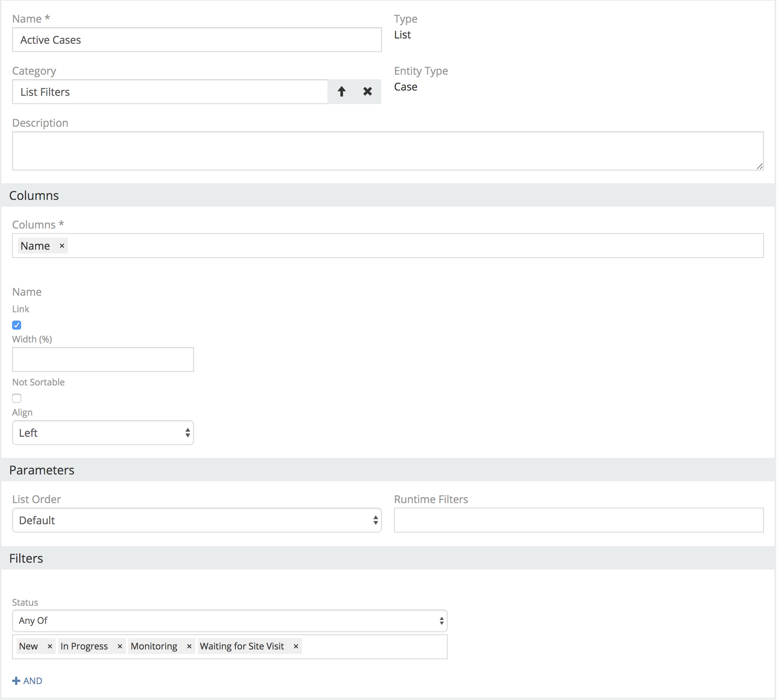Image resolution: width=779 pixels, height=700 pixels.
Task: Click the Columns multi-select field
Action: pyautogui.click(x=416, y=246)
